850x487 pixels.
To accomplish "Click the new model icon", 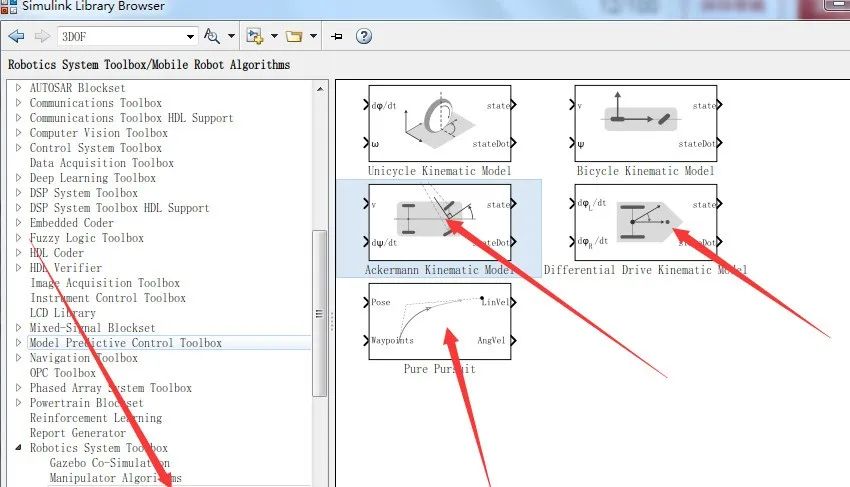I will [254, 36].
